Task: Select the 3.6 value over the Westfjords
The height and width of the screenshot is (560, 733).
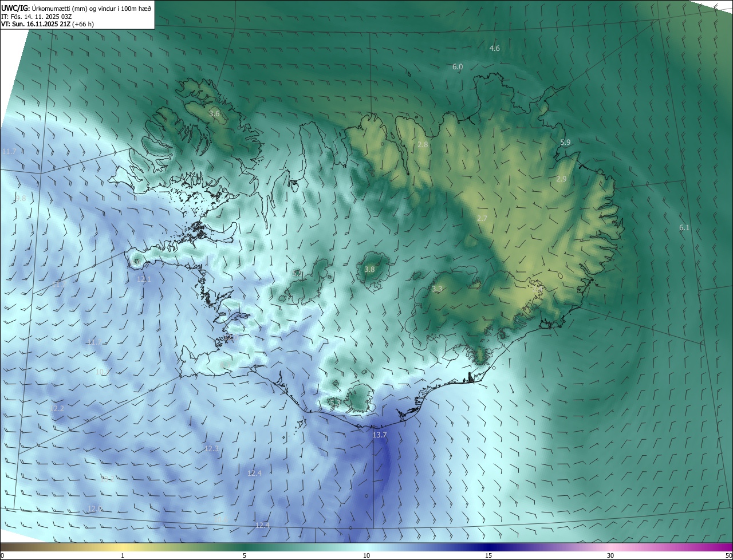Action: pos(214,114)
